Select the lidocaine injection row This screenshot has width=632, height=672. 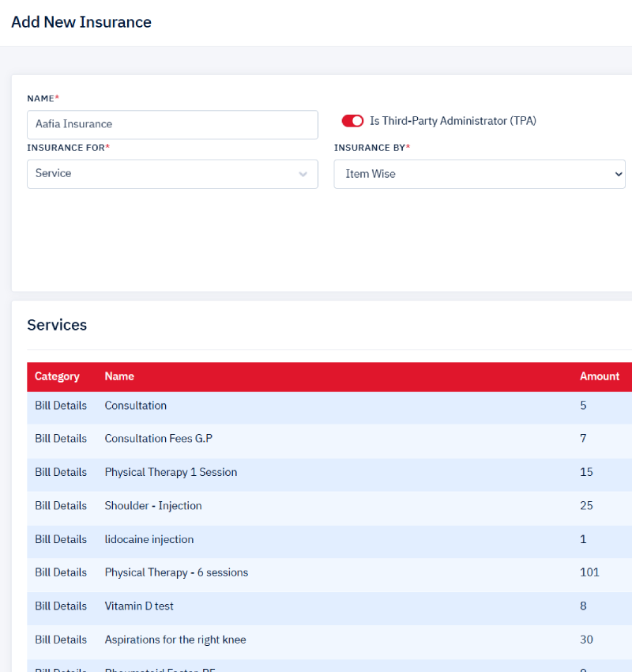click(149, 539)
